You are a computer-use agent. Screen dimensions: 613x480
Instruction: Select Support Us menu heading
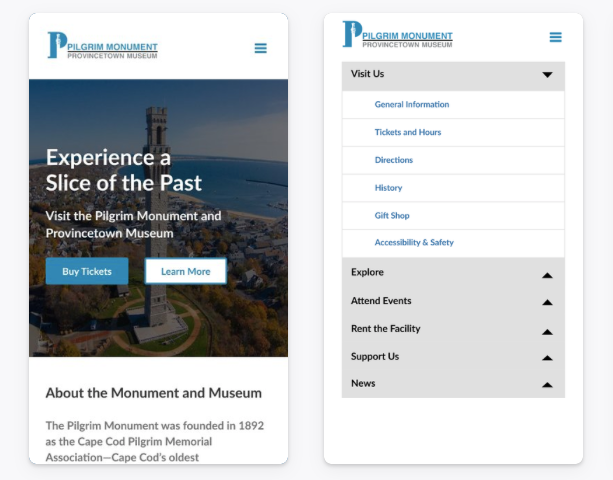pyautogui.click(x=375, y=356)
